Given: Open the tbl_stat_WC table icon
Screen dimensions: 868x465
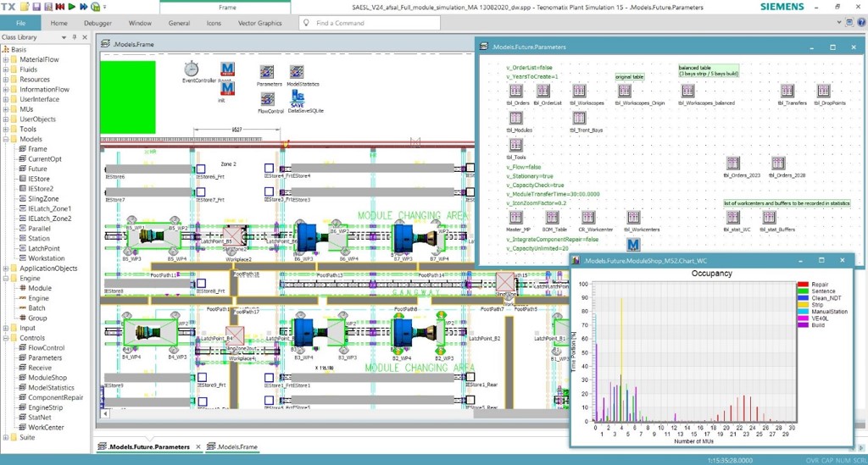Looking at the screenshot, I should pos(733,218).
